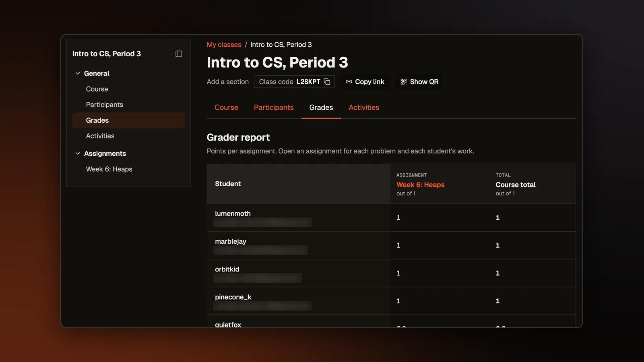Image resolution: width=644 pixels, height=362 pixels.
Task: Click the Course total column header
Action: point(516,185)
